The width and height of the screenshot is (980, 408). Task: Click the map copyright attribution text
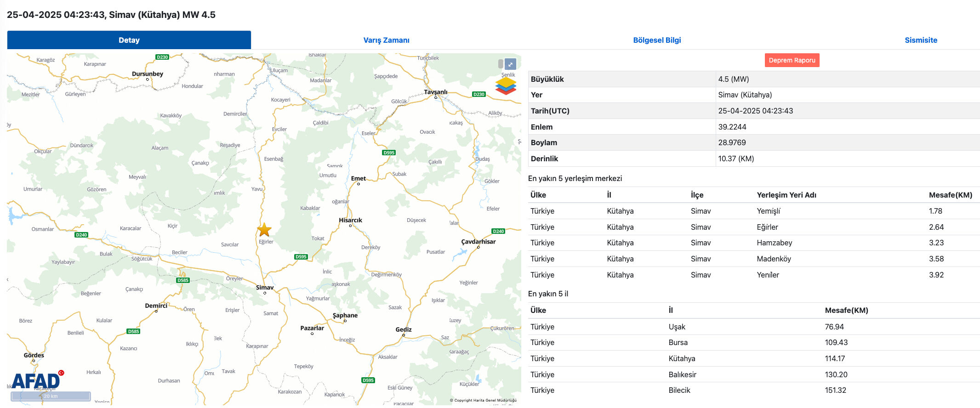click(x=483, y=400)
